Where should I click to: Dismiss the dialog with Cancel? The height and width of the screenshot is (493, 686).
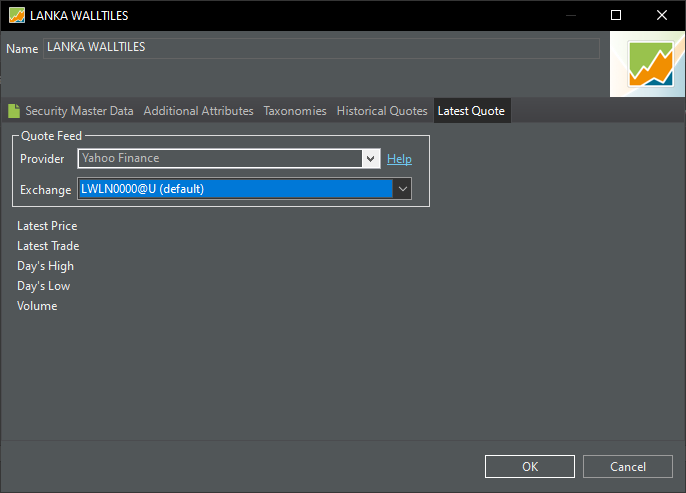point(628,466)
